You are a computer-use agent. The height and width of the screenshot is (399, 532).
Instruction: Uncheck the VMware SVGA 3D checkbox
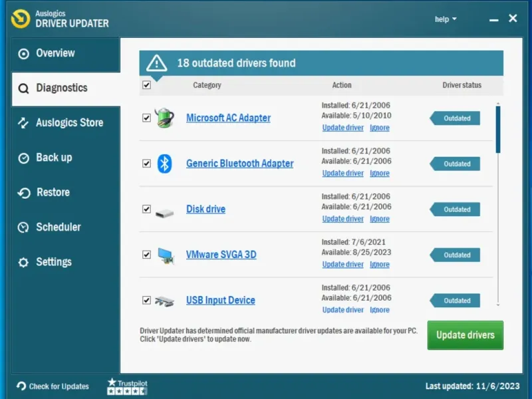point(146,255)
